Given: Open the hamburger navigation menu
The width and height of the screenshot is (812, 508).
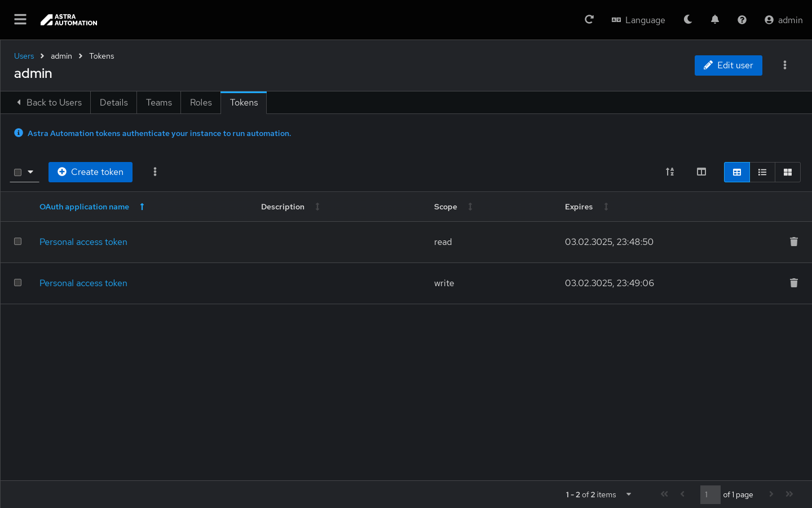Looking at the screenshot, I should tap(20, 20).
